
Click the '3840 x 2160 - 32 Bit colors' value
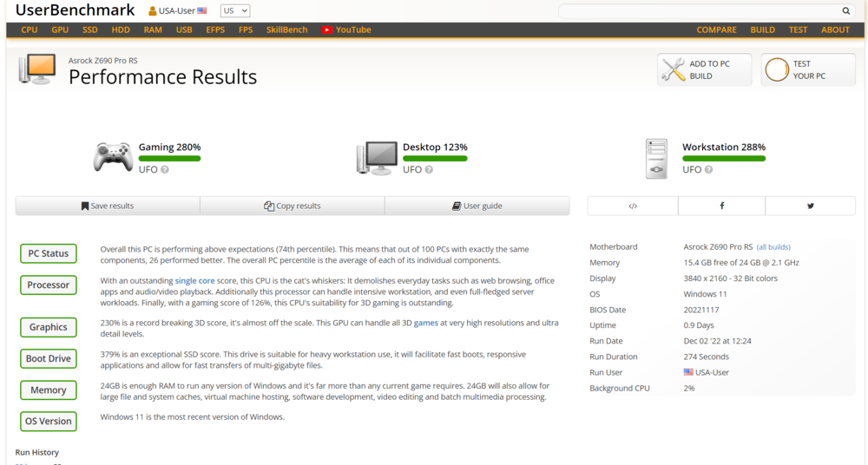[x=730, y=278]
